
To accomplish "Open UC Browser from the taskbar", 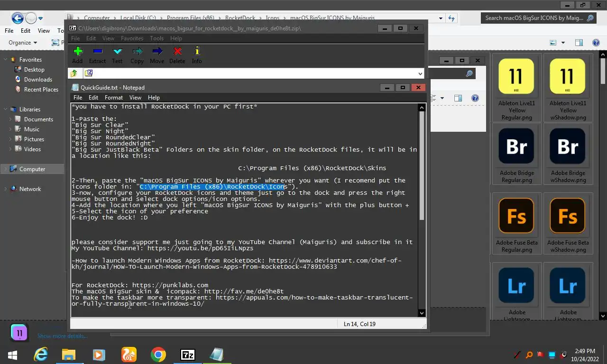I will (x=129, y=355).
